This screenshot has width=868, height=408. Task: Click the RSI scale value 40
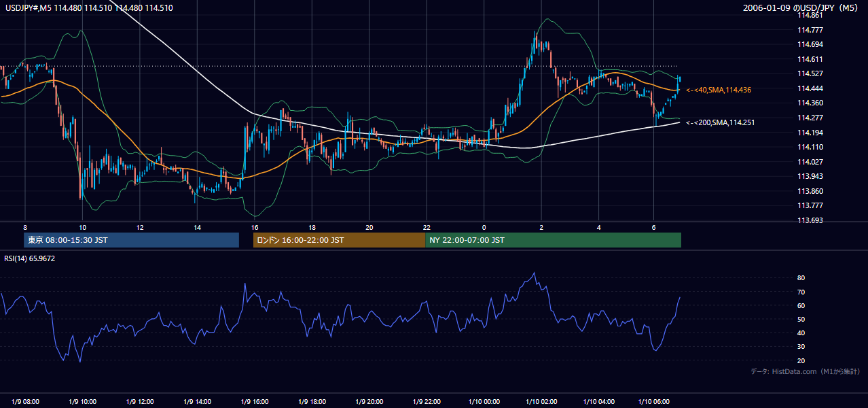[801, 333]
